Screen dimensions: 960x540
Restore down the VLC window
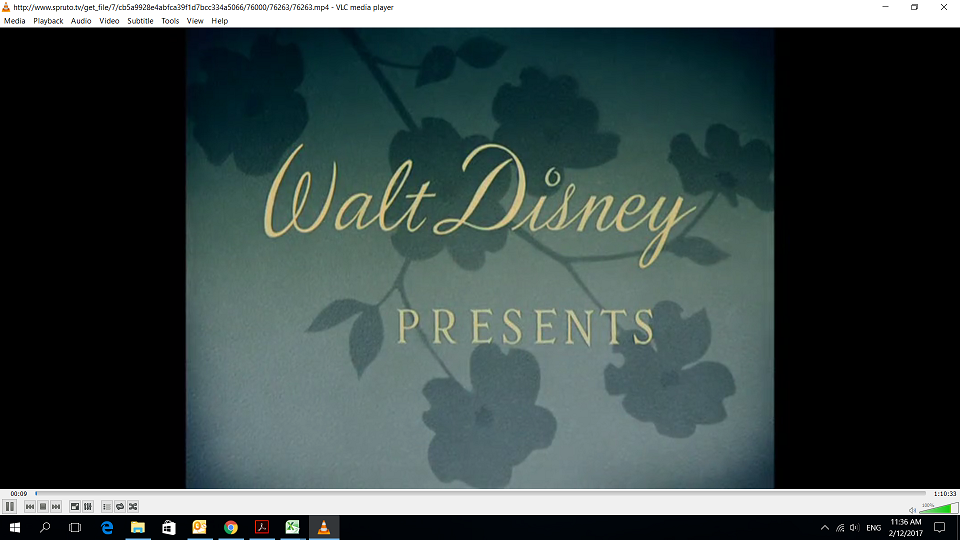(x=914, y=7)
